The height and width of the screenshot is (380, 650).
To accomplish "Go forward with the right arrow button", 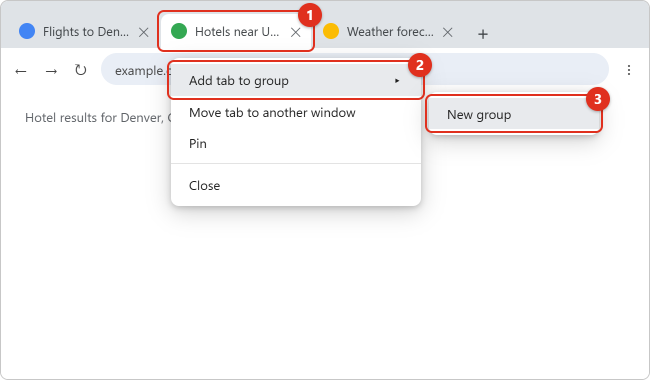I will pos(51,71).
